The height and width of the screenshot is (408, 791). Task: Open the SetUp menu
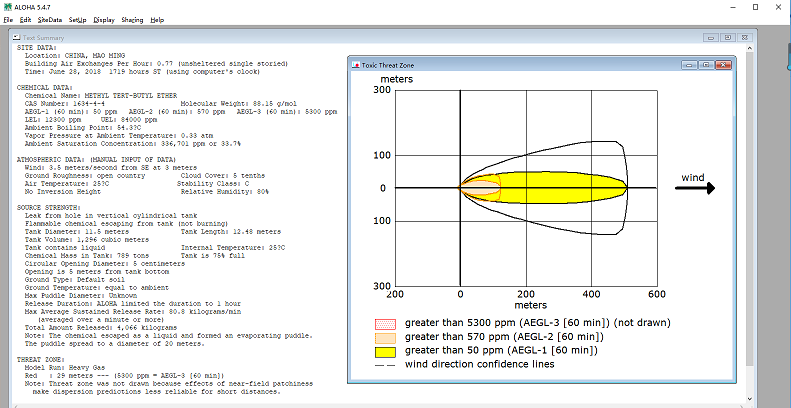[78, 20]
